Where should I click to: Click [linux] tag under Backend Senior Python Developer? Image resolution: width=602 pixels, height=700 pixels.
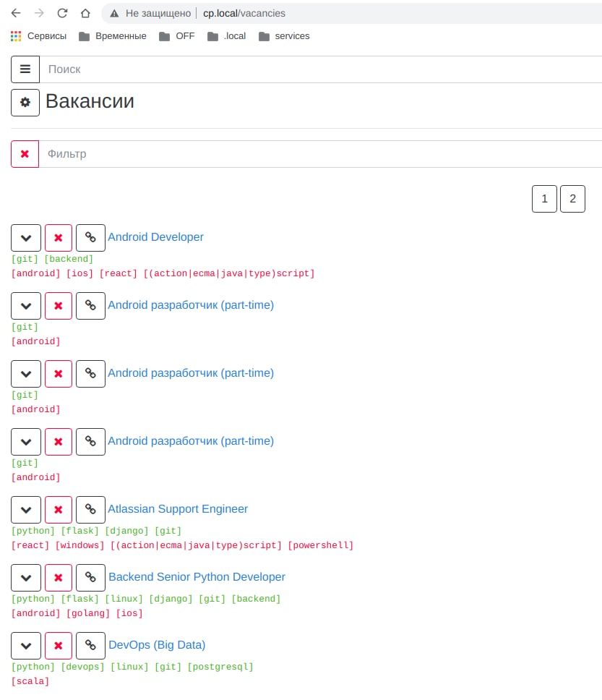click(x=124, y=599)
